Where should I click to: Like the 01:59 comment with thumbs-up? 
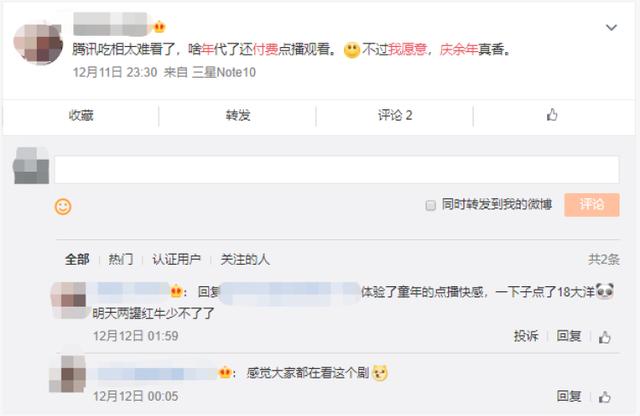pos(604,337)
